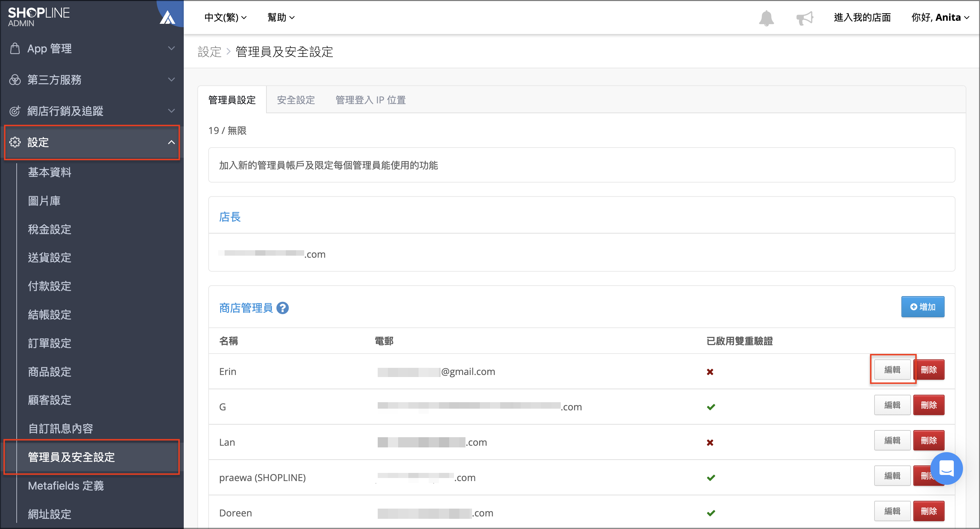
Task: Click the red cross in Lan's row
Action: coord(710,442)
